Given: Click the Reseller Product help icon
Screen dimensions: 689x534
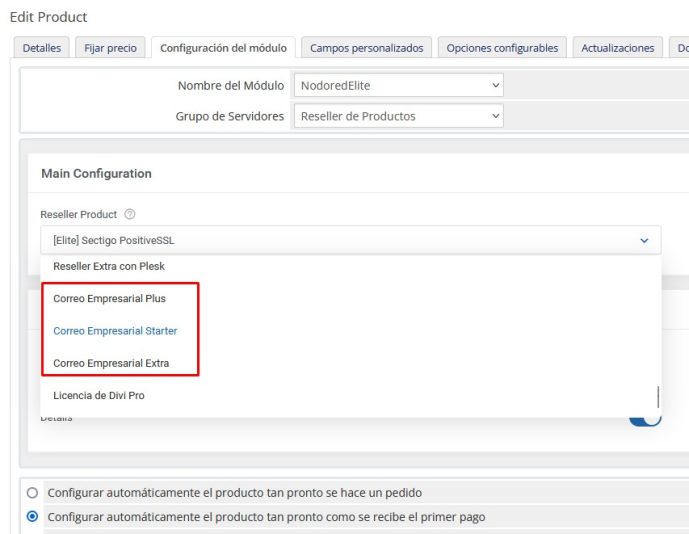Looking at the screenshot, I should click(130, 215).
